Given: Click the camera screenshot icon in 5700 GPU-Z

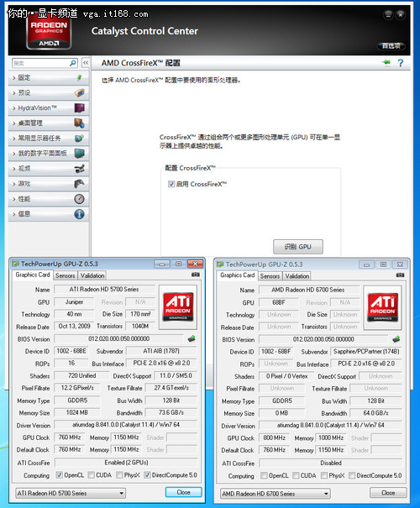Looking at the screenshot, I should (196, 275).
